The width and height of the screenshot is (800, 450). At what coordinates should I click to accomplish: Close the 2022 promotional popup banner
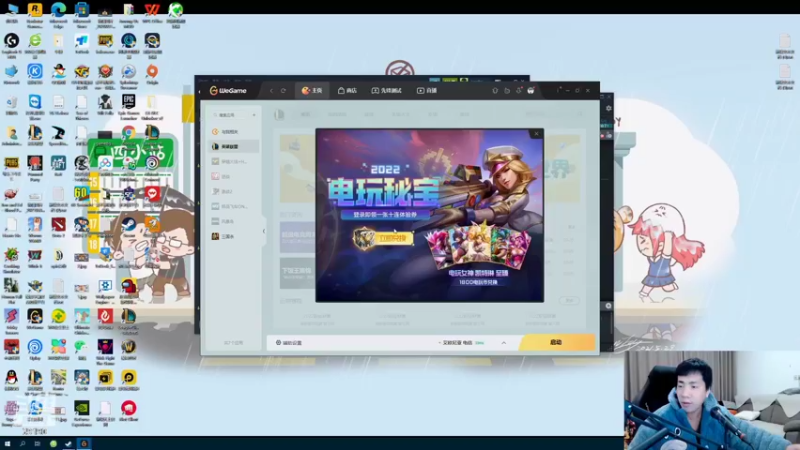[x=536, y=134]
